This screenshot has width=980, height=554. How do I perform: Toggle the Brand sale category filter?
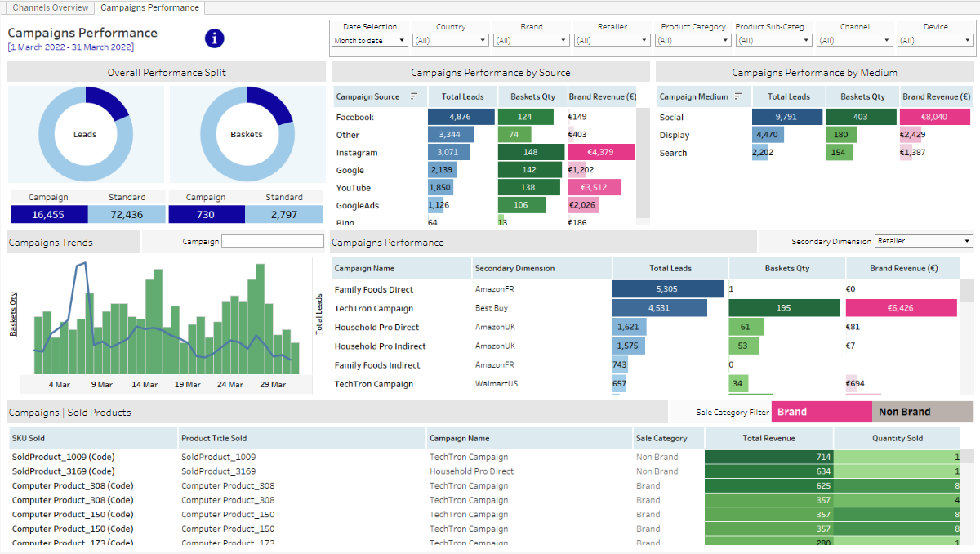point(822,412)
